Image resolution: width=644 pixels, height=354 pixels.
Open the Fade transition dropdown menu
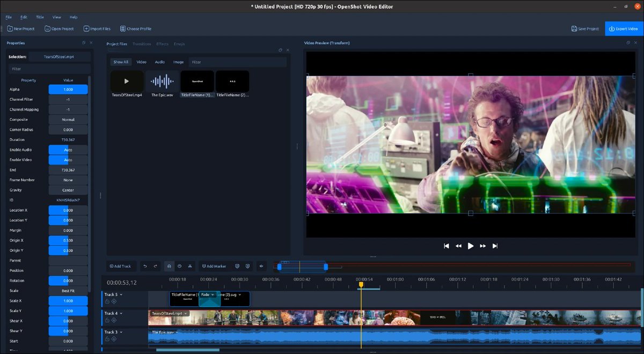[x=213, y=294]
